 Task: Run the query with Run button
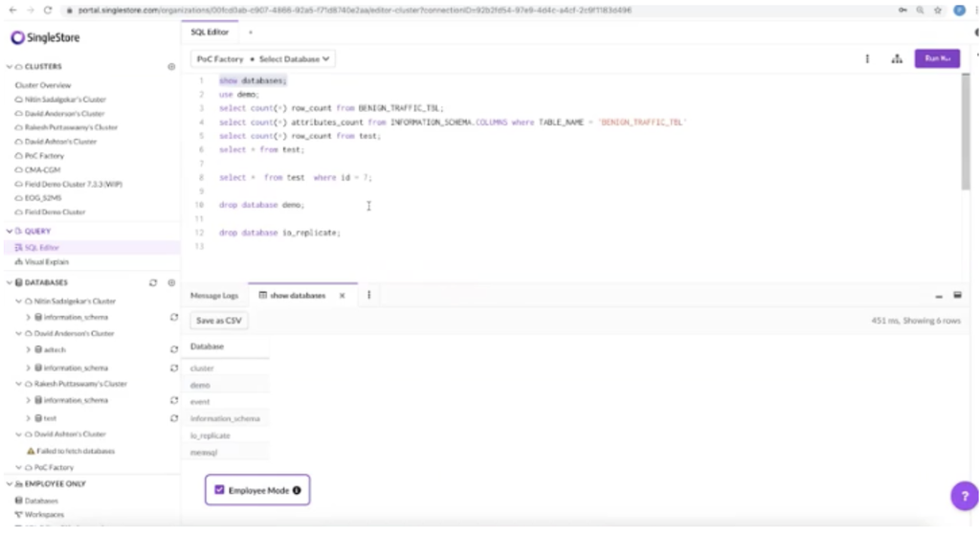pos(938,58)
